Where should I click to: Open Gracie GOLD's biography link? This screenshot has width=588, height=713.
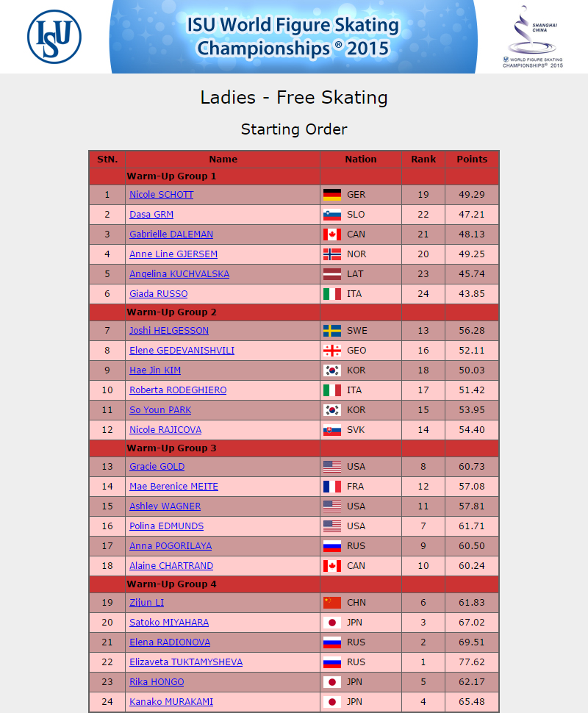coord(157,467)
